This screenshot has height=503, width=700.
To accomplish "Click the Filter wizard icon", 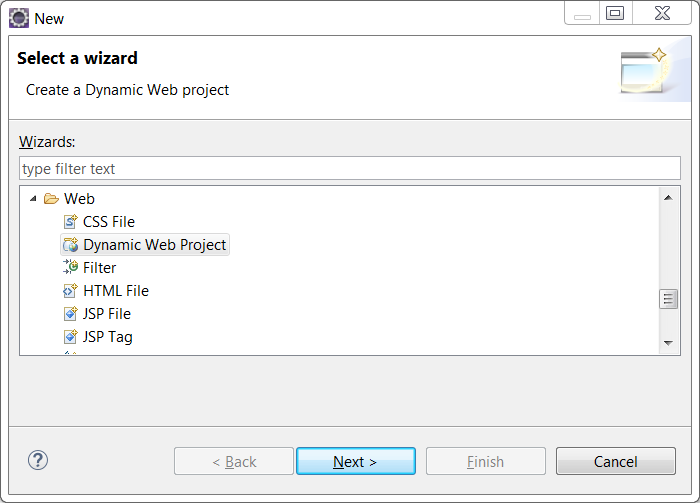I will (x=71, y=267).
